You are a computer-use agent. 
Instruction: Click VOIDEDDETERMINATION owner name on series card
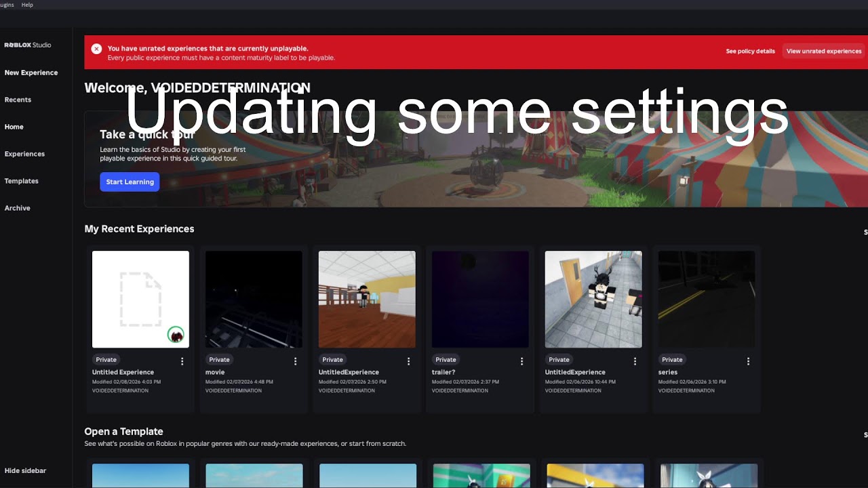coord(686,390)
